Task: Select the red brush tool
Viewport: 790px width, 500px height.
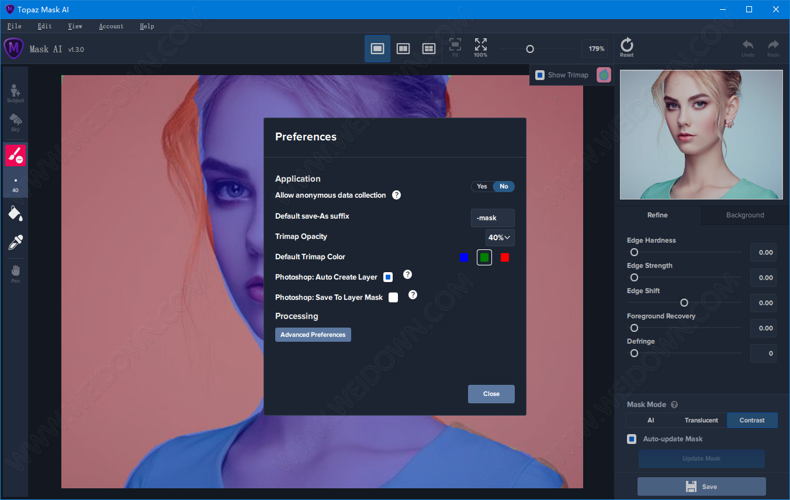Action: click(16, 155)
